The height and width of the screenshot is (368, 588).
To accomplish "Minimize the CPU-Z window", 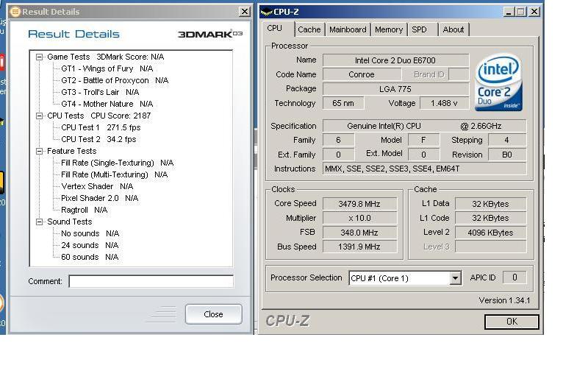I will 508,12.
